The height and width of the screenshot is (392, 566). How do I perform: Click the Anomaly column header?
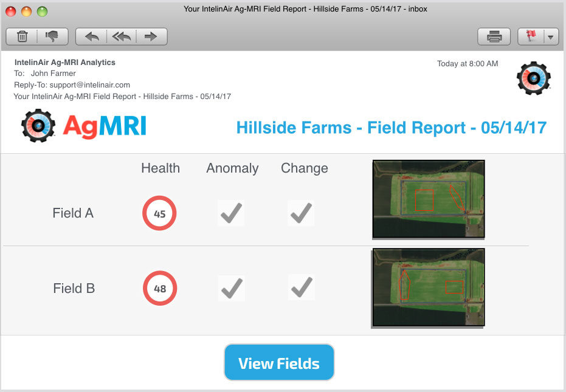tap(232, 168)
